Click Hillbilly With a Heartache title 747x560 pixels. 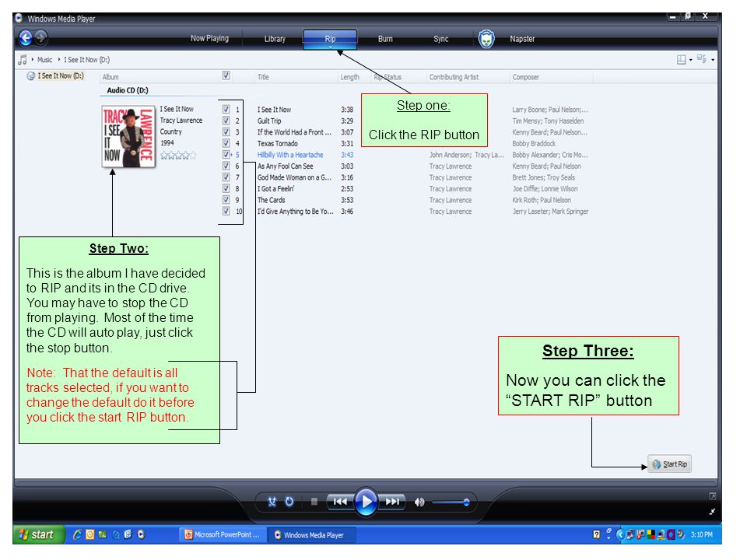tap(290, 155)
